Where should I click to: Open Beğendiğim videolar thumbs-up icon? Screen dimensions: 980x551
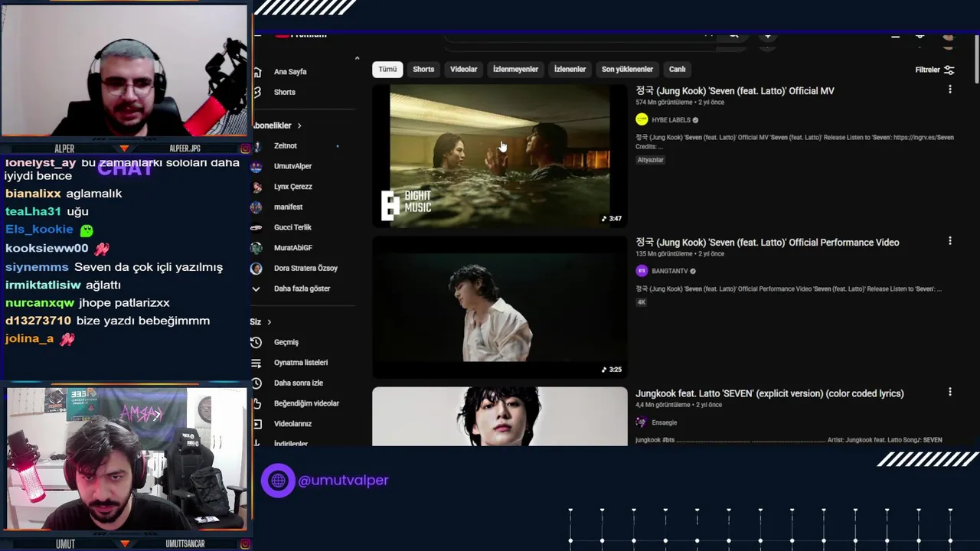pyautogui.click(x=256, y=403)
